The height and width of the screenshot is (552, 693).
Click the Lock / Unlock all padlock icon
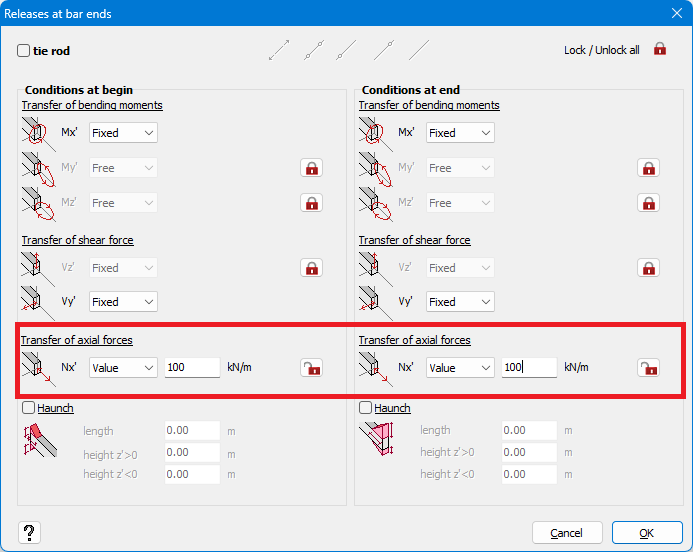point(659,49)
